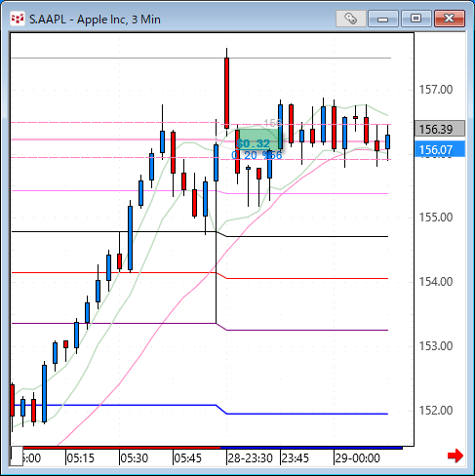Screen dimensions: 475x476
Task: Click the 23:45 time axis label
Action: (296, 458)
